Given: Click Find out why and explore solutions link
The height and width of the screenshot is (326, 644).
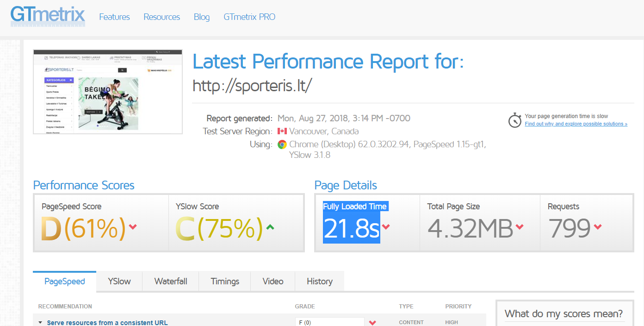Looking at the screenshot, I should [576, 124].
